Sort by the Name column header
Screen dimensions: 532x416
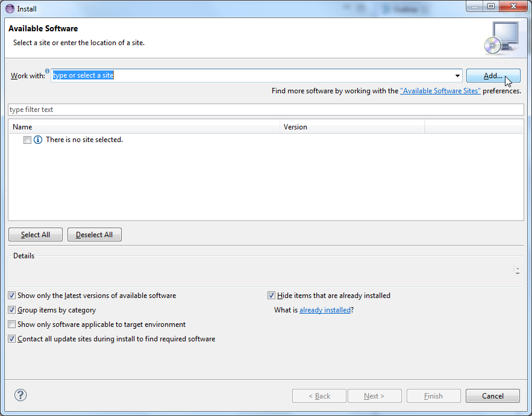(145, 127)
